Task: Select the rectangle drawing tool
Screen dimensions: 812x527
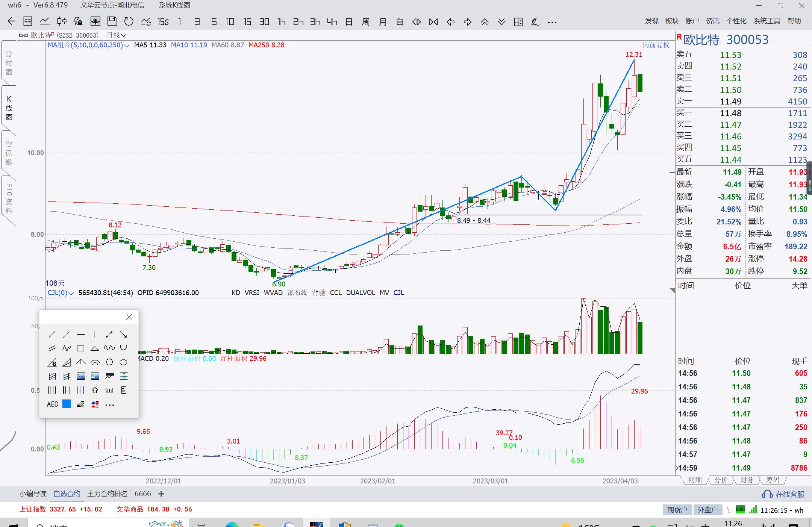Action: pyautogui.click(x=80, y=348)
